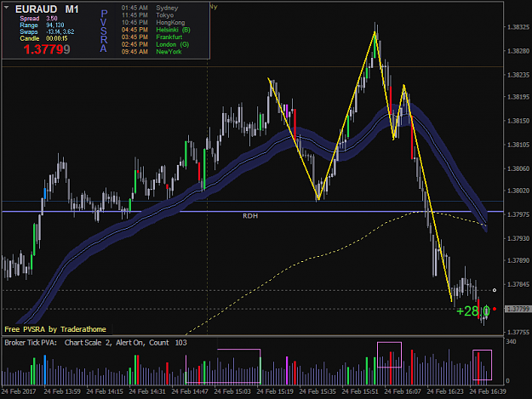Click price axis label 1.38195
The height and width of the screenshot is (399, 532).
coord(518,97)
